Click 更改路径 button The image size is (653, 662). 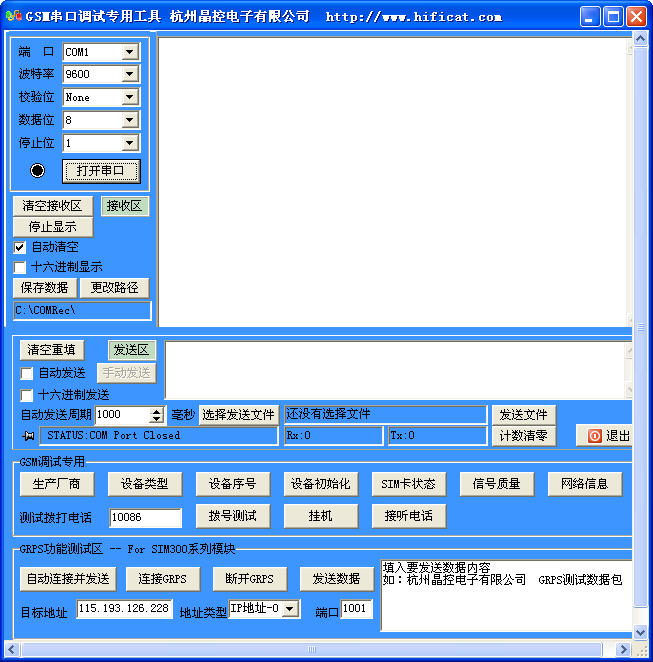(114, 288)
